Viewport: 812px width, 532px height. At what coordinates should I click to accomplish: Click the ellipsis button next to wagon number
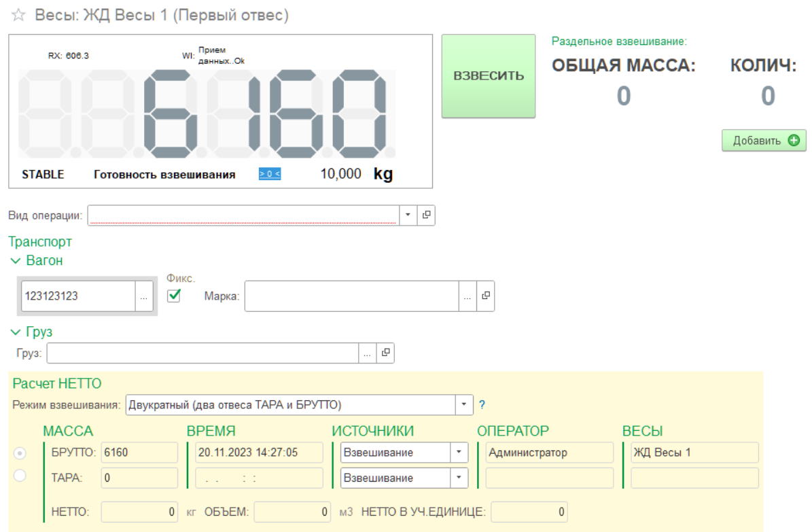(143, 297)
